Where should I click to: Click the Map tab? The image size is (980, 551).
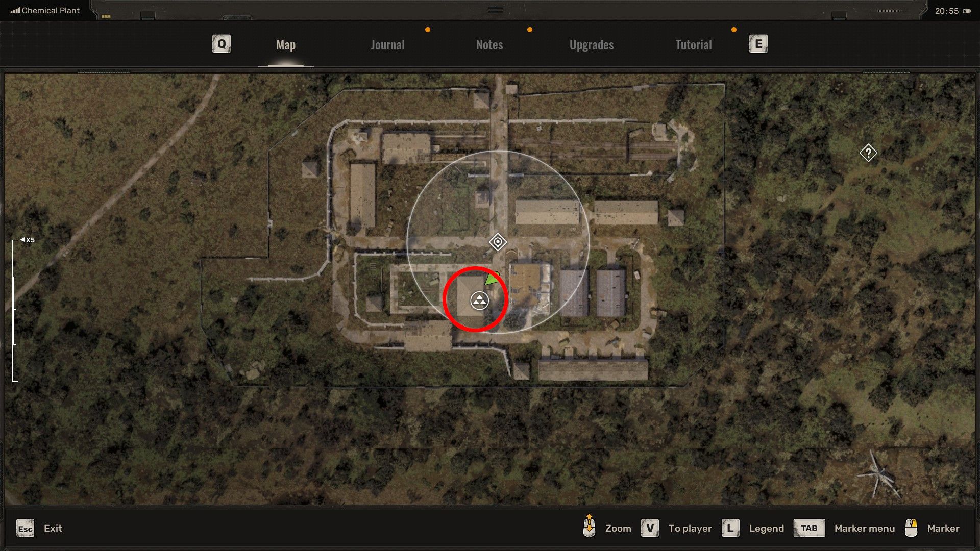[x=285, y=44]
